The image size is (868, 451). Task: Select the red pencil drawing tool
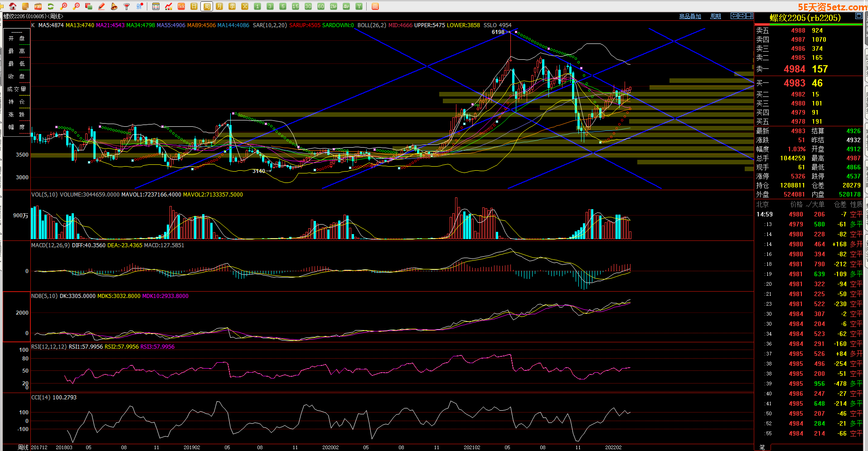(102, 6)
